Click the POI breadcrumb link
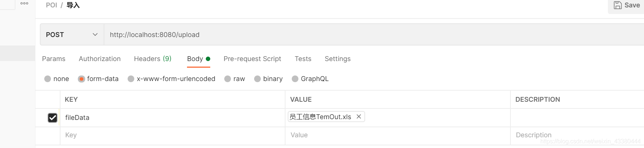 [x=51, y=5]
